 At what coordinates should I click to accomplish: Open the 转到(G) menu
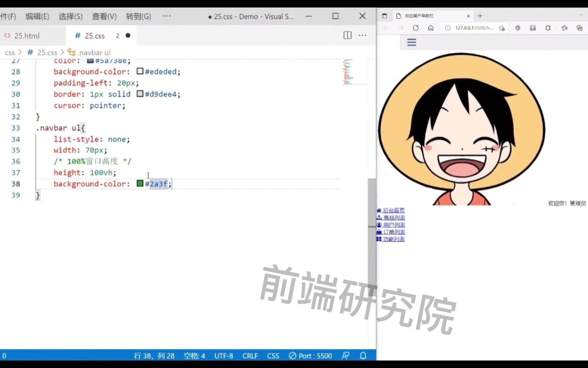point(138,16)
